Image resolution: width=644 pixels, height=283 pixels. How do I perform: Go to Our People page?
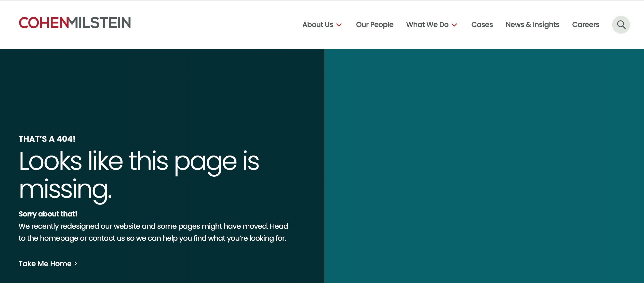tap(374, 25)
